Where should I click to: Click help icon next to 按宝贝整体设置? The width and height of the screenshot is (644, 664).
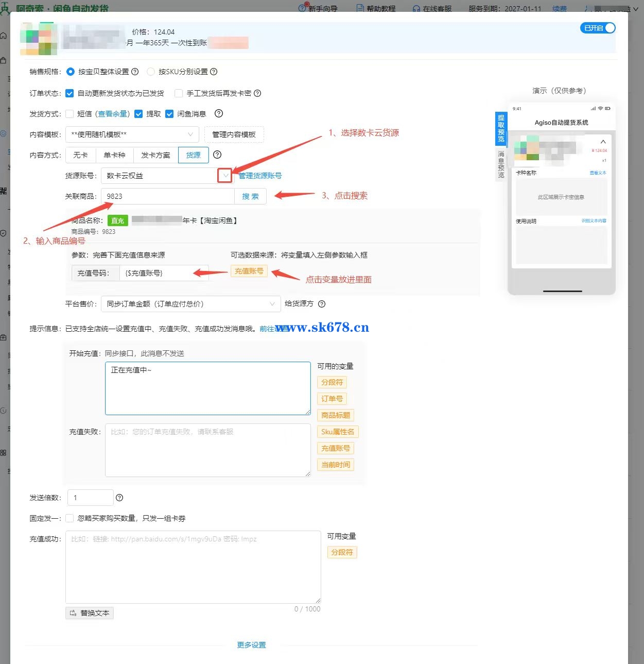pyautogui.click(x=135, y=72)
